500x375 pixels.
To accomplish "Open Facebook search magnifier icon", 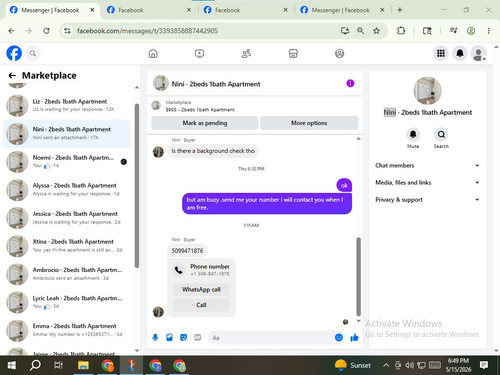I will tap(33, 53).
